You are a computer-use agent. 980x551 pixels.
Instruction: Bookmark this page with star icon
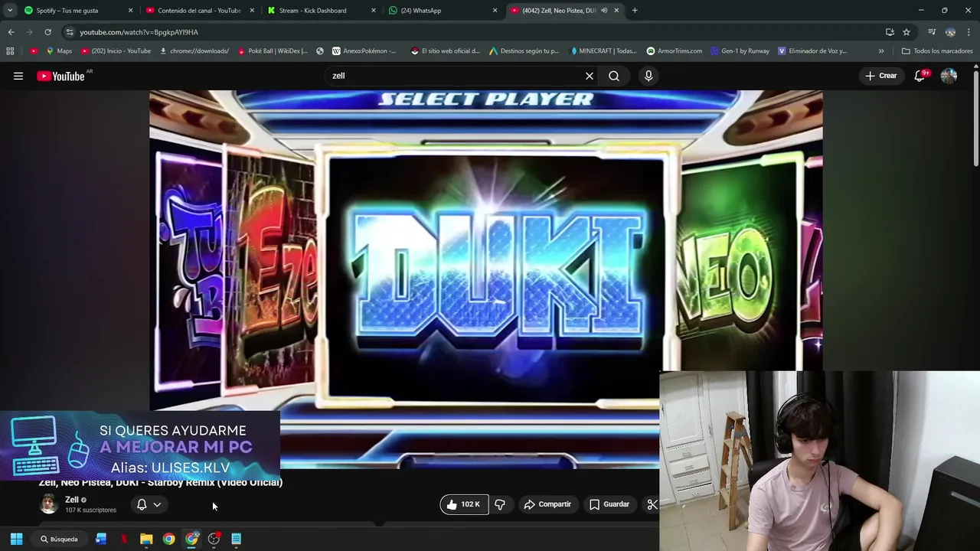click(906, 32)
